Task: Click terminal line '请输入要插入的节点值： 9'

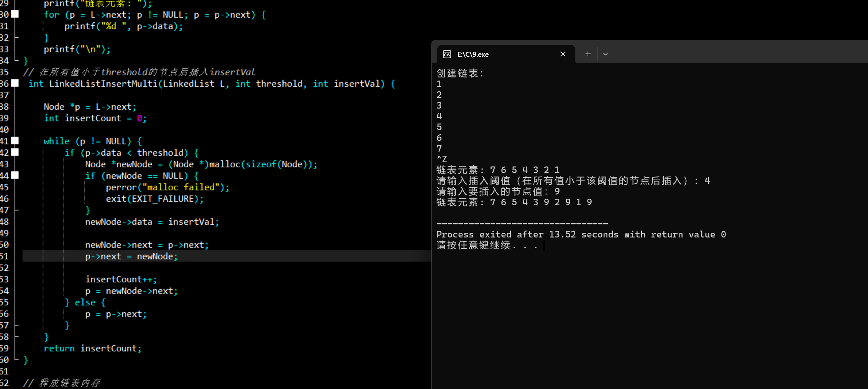Action: (498, 191)
